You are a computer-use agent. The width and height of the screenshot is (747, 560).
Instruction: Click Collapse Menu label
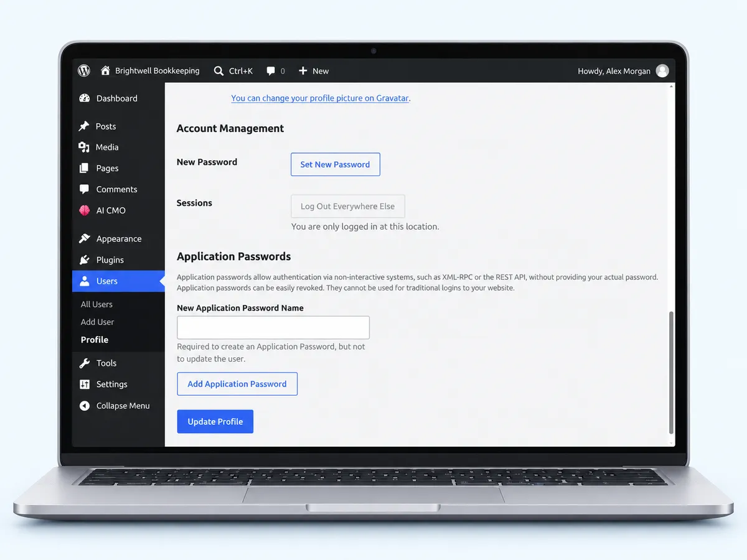[123, 406]
